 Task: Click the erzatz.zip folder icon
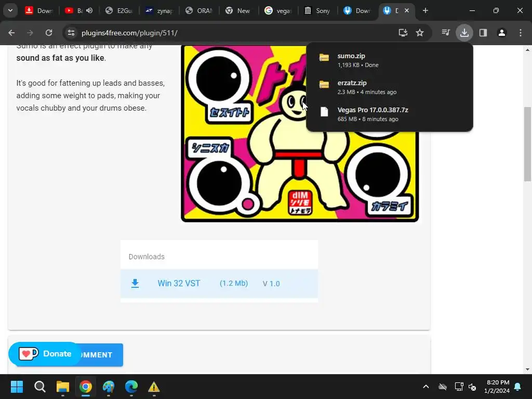click(x=324, y=85)
